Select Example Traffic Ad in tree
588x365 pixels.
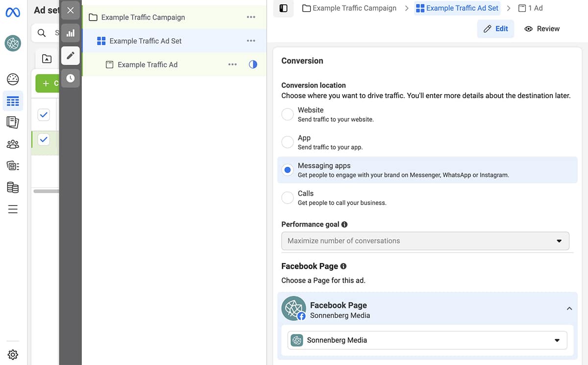pos(147,65)
